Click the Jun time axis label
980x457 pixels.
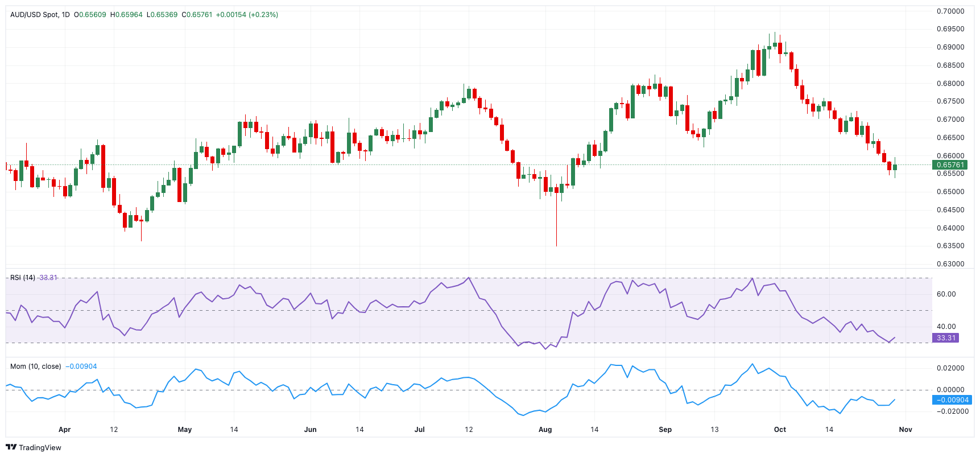click(311, 430)
